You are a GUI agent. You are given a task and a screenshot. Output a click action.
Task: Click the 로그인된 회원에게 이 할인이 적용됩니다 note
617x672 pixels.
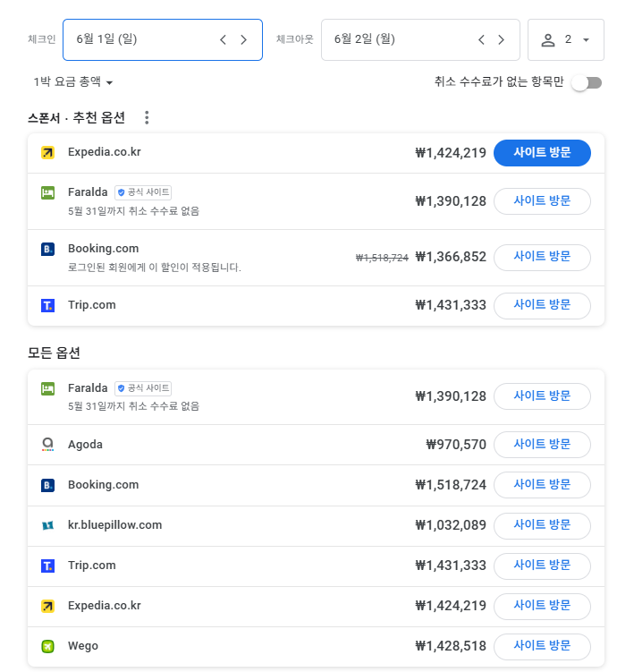click(155, 268)
